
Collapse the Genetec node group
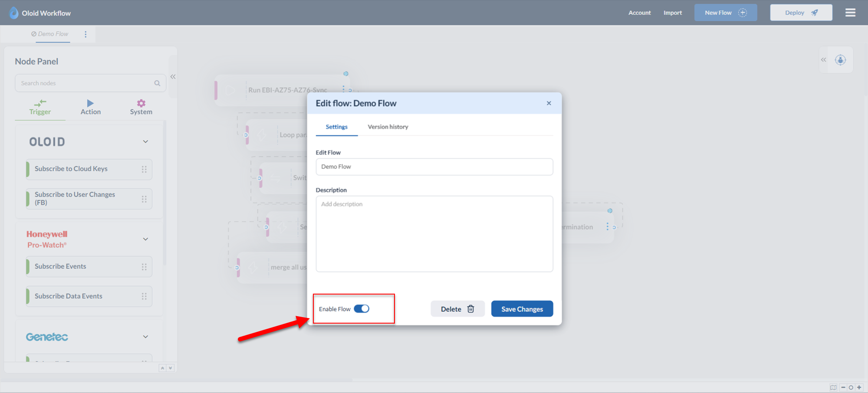pyautogui.click(x=145, y=337)
